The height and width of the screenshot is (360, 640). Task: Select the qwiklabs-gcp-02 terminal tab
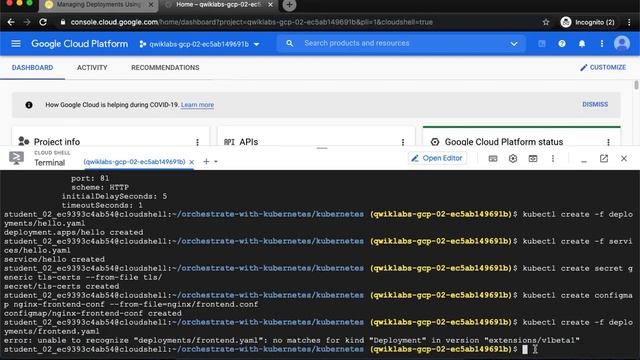click(134, 162)
